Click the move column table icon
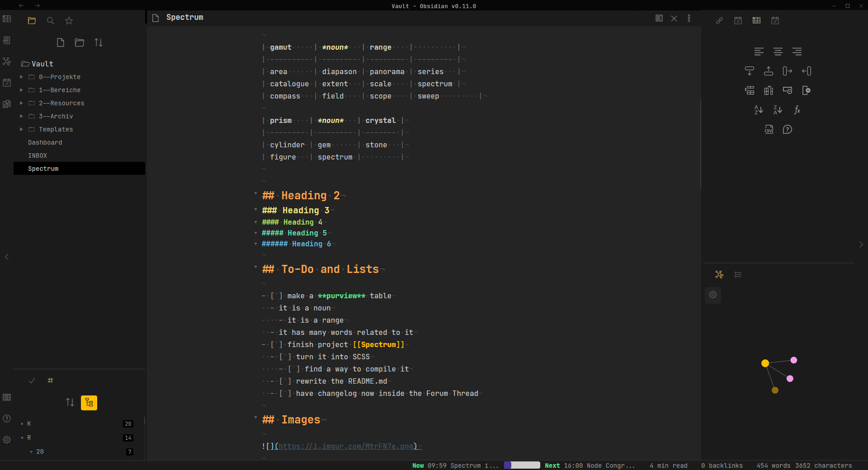Screen dimensions: 868x470 (768, 90)
